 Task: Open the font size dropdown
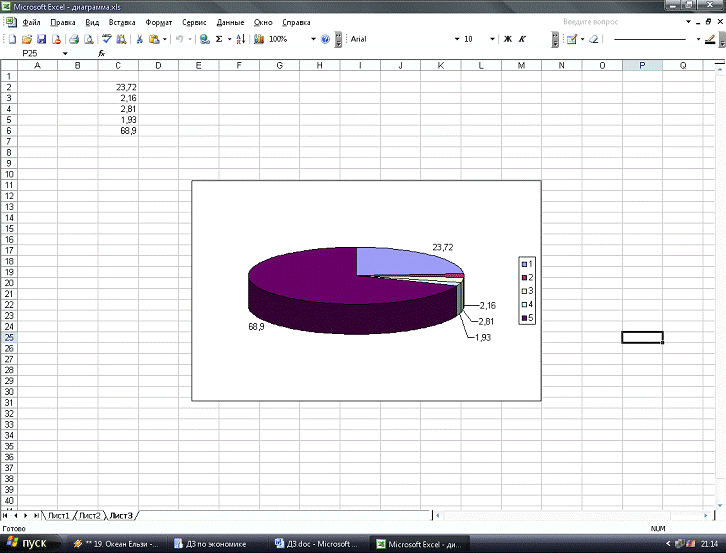tap(492, 39)
